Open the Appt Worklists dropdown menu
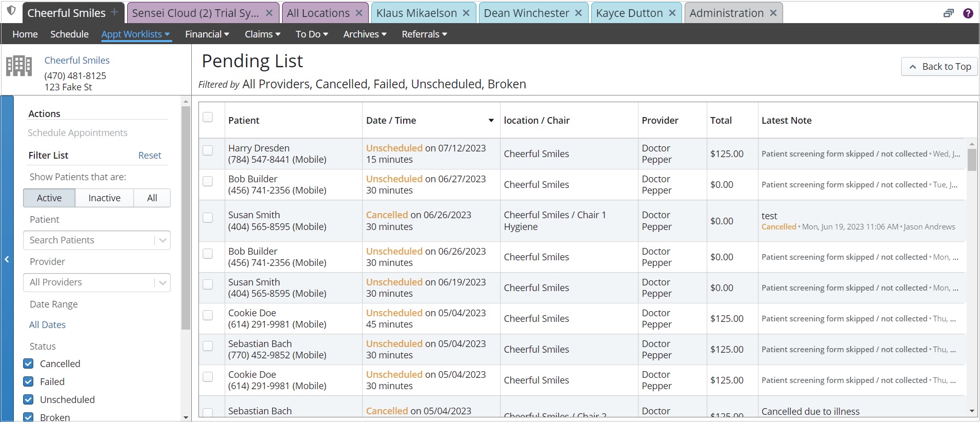The width and height of the screenshot is (980, 422). pos(135,34)
